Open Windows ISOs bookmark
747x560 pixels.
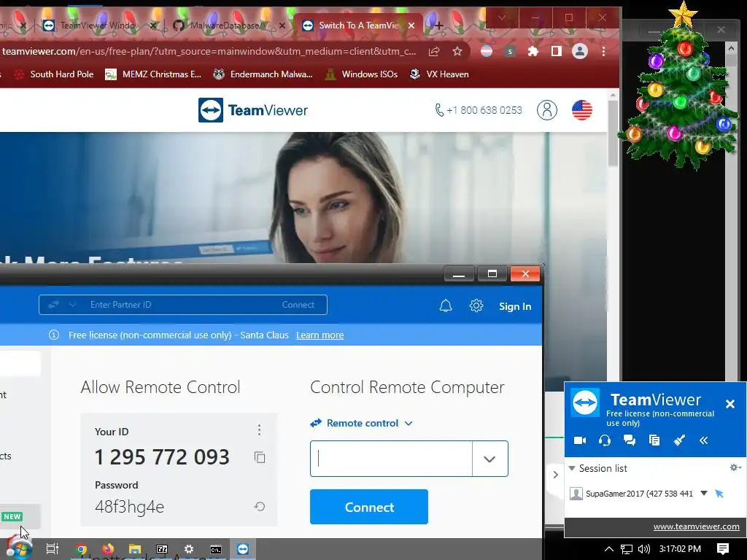coord(361,74)
